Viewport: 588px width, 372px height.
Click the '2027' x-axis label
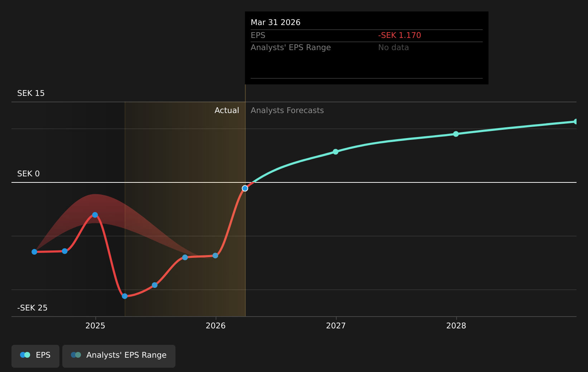[x=336, y=325]
